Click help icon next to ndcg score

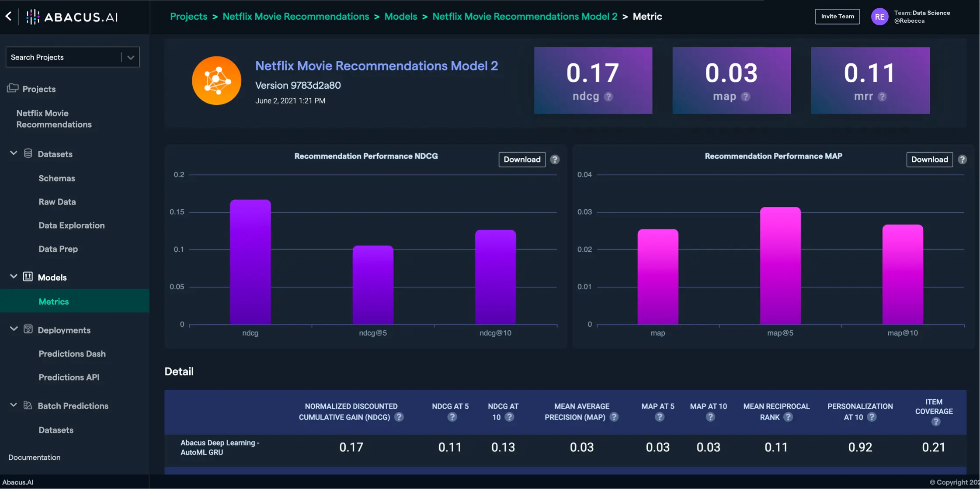click(608, 97)
